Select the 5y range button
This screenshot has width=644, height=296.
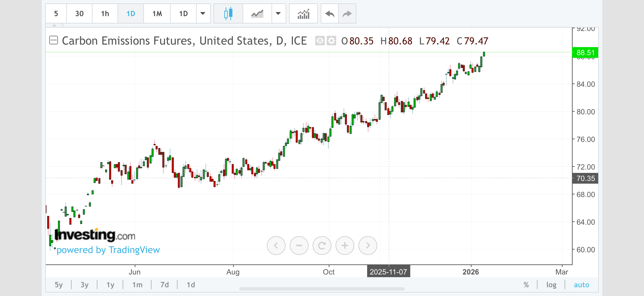(x=59, y=285)
